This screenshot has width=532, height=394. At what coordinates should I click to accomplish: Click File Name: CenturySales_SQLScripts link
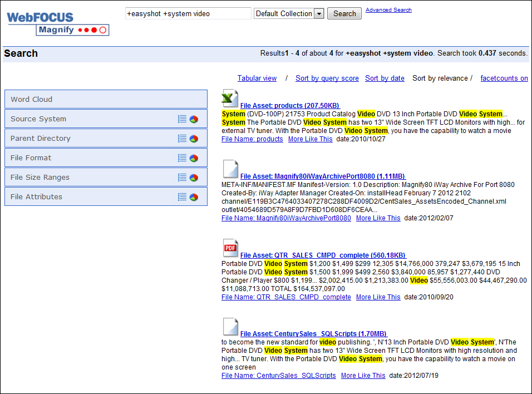(x=279, y=376)
